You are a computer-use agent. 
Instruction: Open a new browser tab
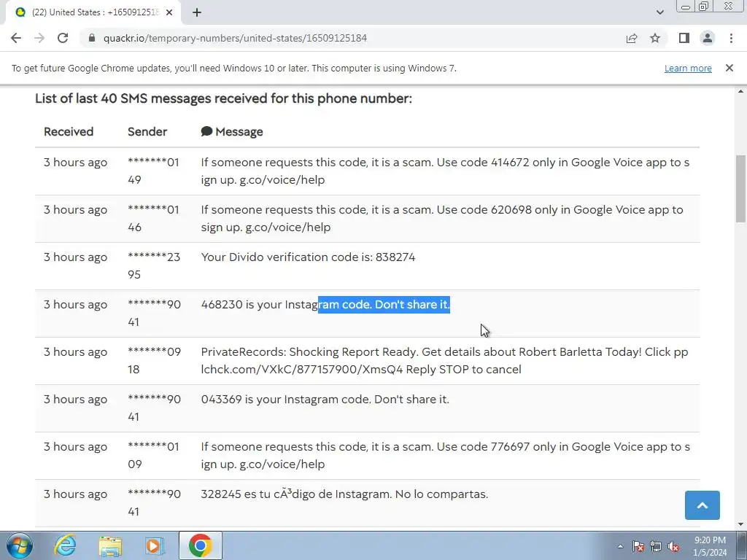click(x=197, y=12)
